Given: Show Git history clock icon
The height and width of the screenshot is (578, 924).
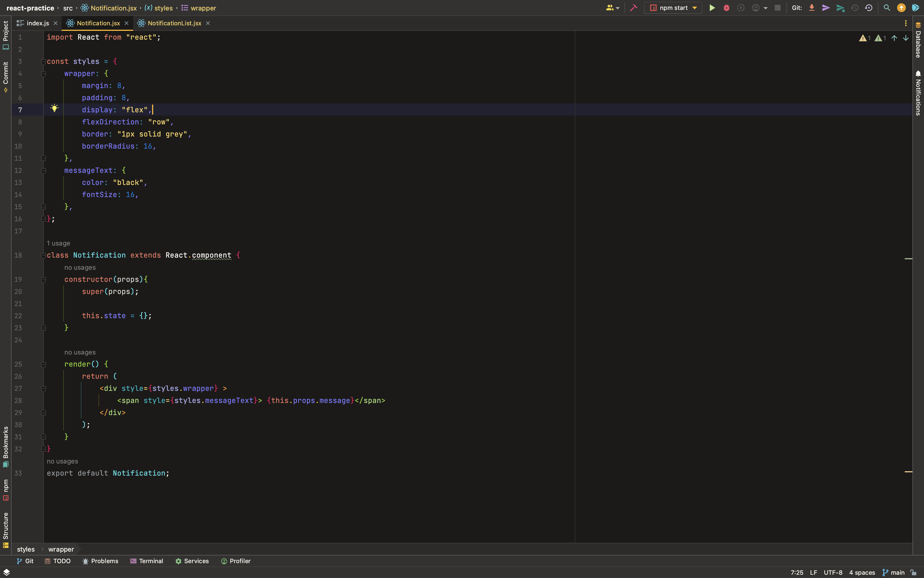Looking at the screenshot, I should (x=855, y=8).
